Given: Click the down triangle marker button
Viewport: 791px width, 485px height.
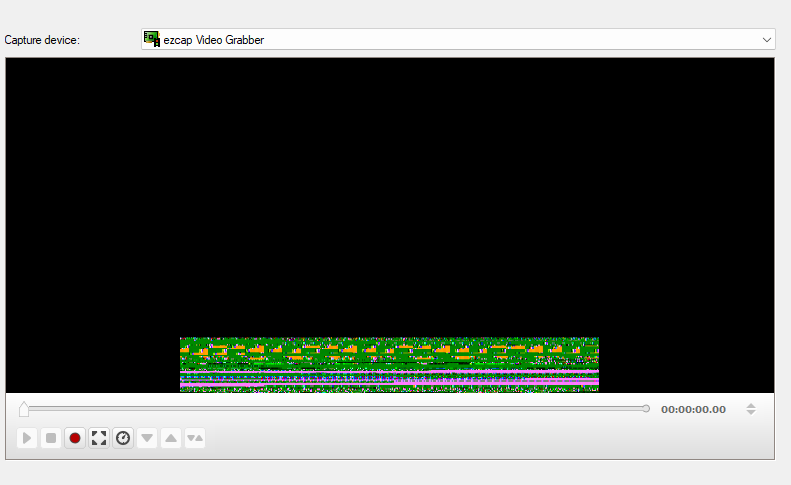Looking at the screenshot, I should (x=147, y=438).
